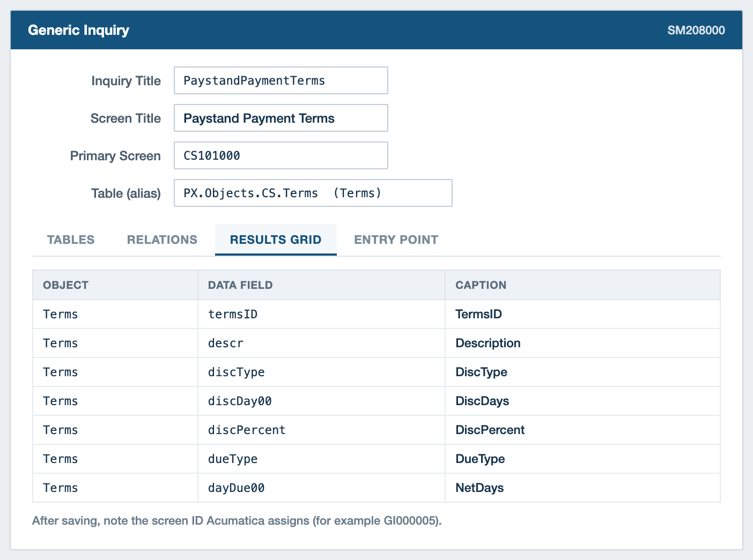
Task: Click the Data Field column header
Action: (321, 285)
